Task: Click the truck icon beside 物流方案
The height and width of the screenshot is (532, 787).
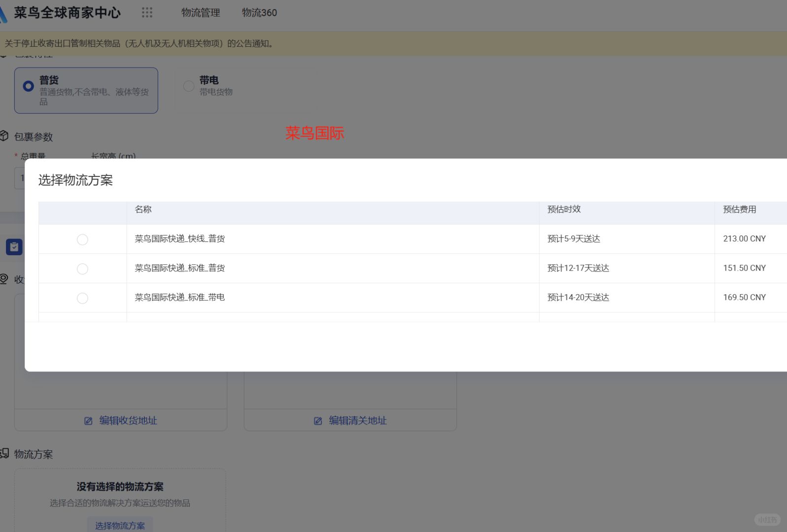Action: pos(4,453)
